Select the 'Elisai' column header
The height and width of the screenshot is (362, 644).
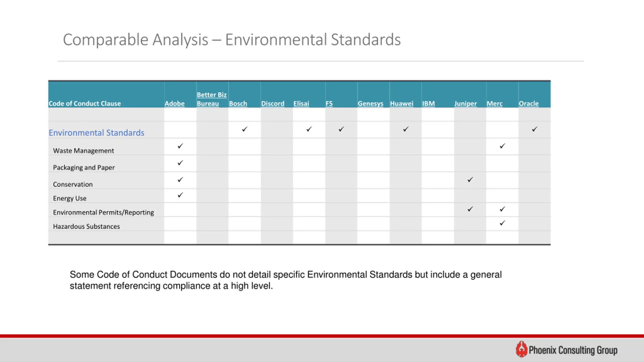coord(301,104)
